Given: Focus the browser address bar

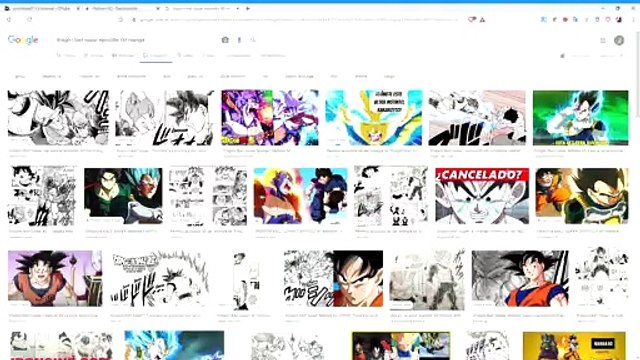Looking at the screenshot, I should click(298, 20).
